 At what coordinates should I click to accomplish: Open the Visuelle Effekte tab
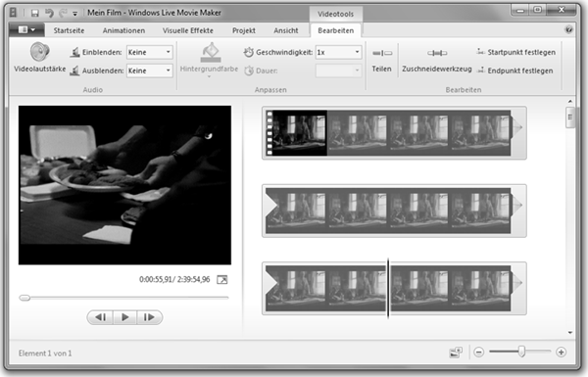(188, 30)
